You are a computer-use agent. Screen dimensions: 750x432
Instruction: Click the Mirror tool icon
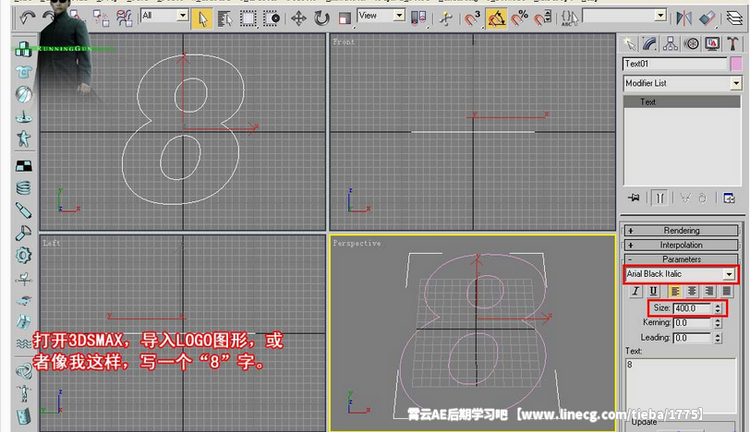(x=684, y=19)
